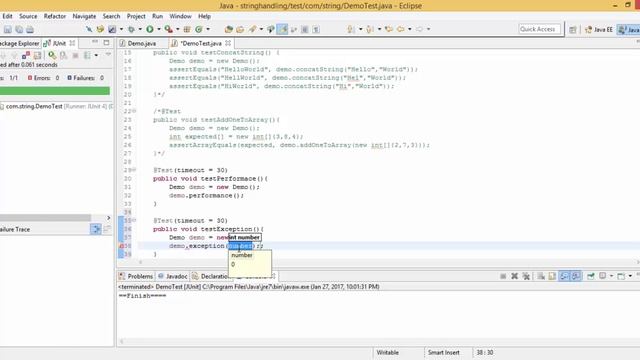Viewport: 640px width, 360px height.
Task: Click the Open Perspective icon
Action: [x=573, y=29]
